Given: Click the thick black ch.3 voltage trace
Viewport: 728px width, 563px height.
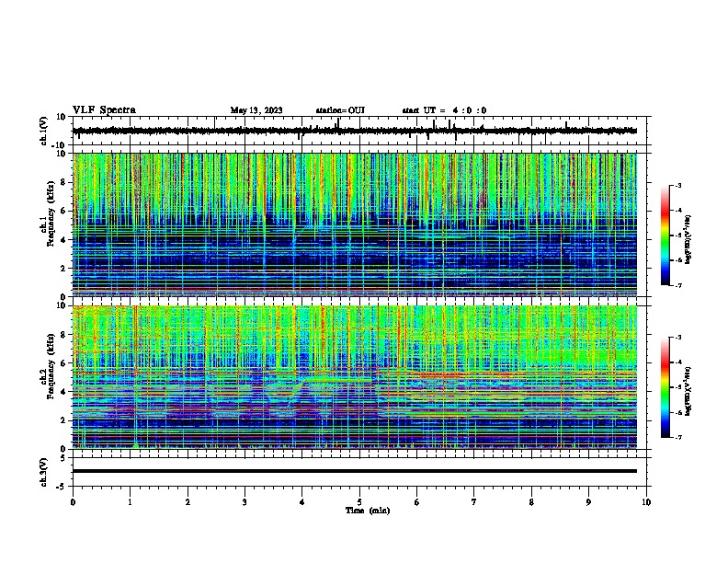Looking at the screenshot, I should pos(354,471).
